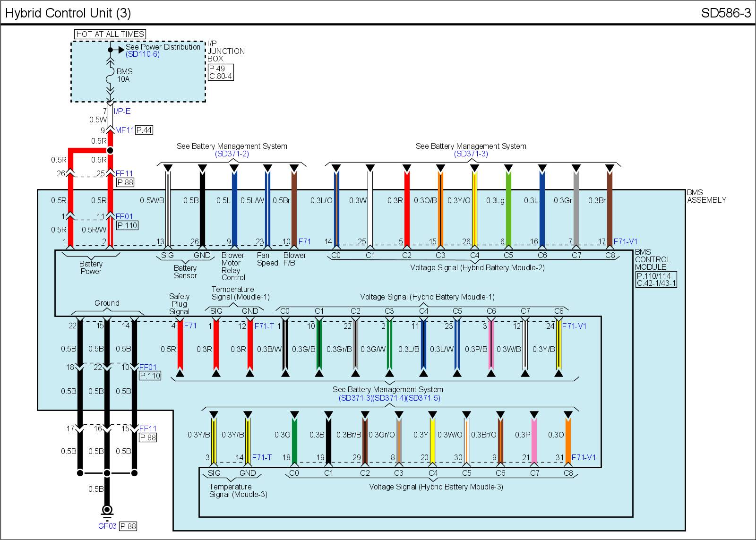The width and height of the screenshot is (756, 540).
Task: Open the P.110/114 BMS Control Module reference
Action: [x=656, y=280]
